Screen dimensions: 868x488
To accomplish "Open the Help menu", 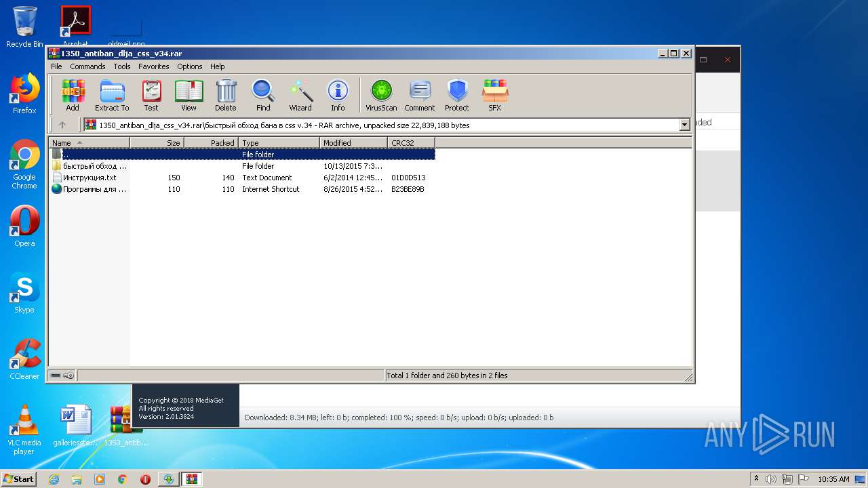I will pyautogui.click(x=217, y=66).
